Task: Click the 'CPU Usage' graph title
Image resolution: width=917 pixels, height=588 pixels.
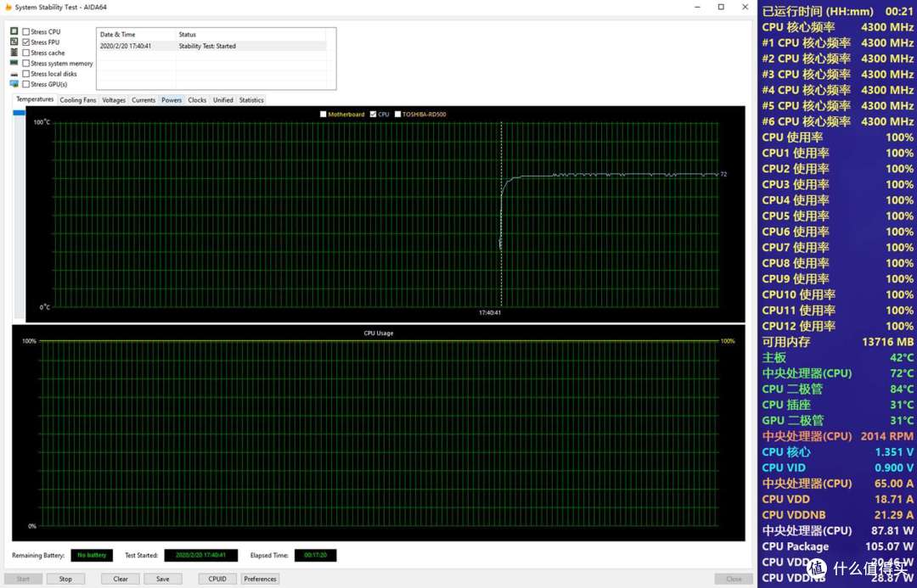Action: [379, 333]
